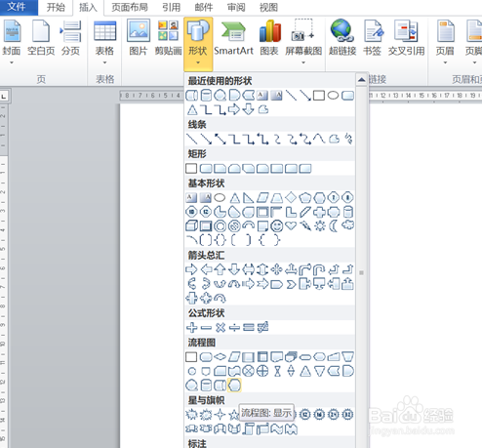This screenshot has height=448, width=482.
Task: Pick the flowchart magnetic disk in 流程图
Action: (206, 386)
